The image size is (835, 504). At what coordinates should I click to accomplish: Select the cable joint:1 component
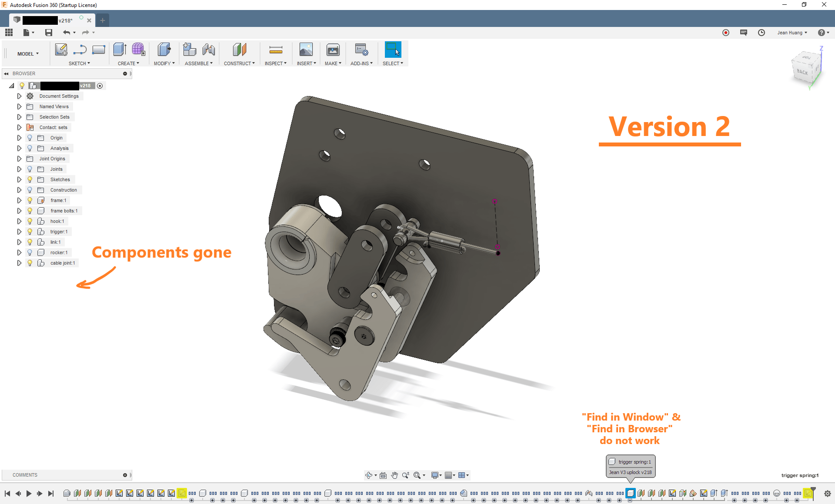pyautogui.click(x=62, y=263)
